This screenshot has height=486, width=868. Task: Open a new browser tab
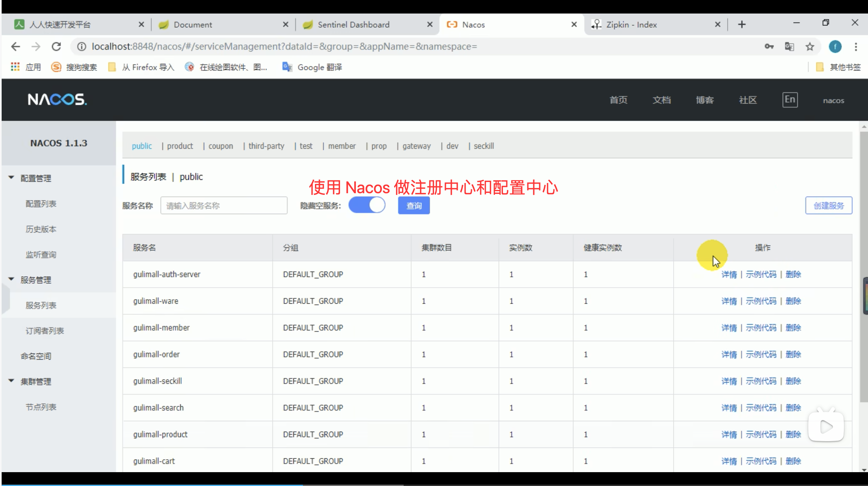click(742, 25)
